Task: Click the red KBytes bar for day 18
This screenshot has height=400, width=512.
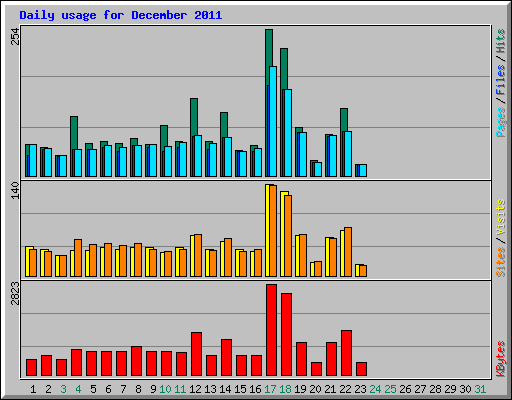Action: click(x=286, y=335)
